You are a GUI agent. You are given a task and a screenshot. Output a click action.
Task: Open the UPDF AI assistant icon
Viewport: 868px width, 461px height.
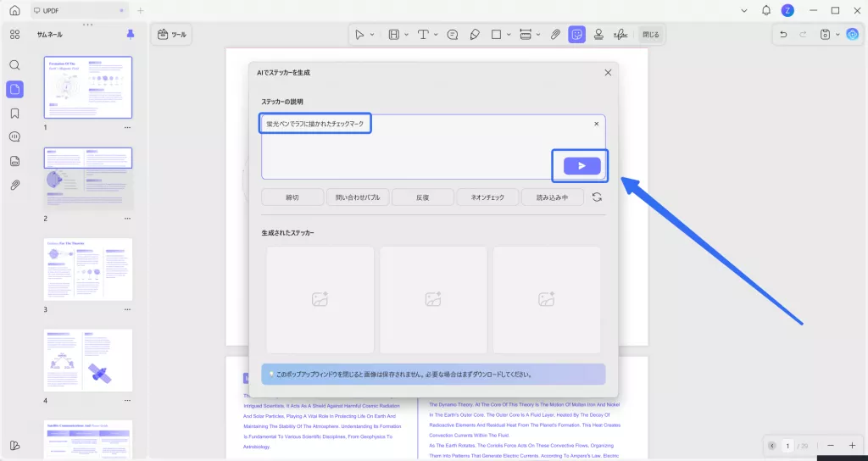tap(853, 34)
